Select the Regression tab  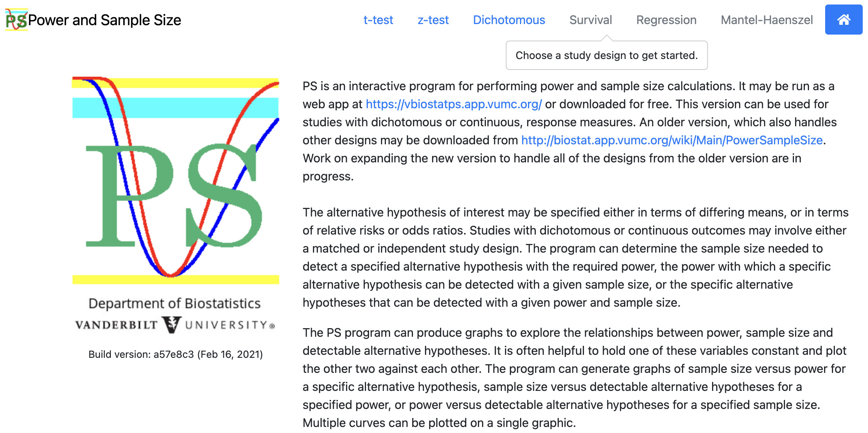pos(666,20)
